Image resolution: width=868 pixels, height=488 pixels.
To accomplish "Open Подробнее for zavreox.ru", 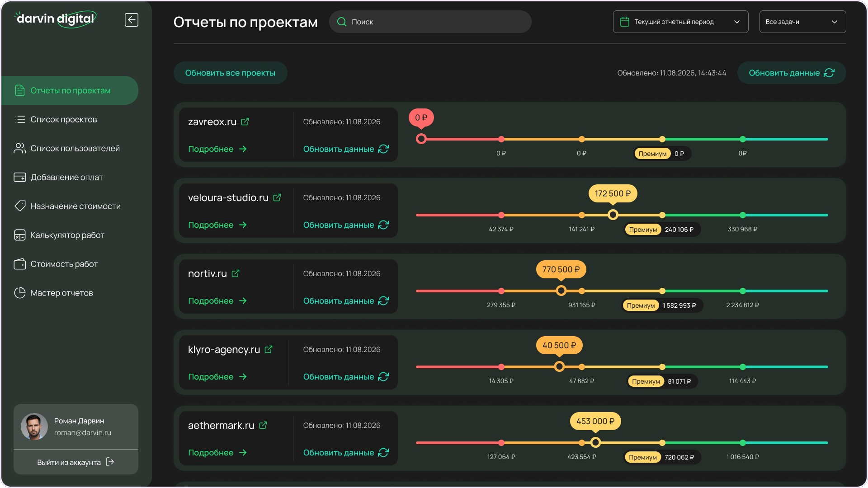I will [217, 149].
